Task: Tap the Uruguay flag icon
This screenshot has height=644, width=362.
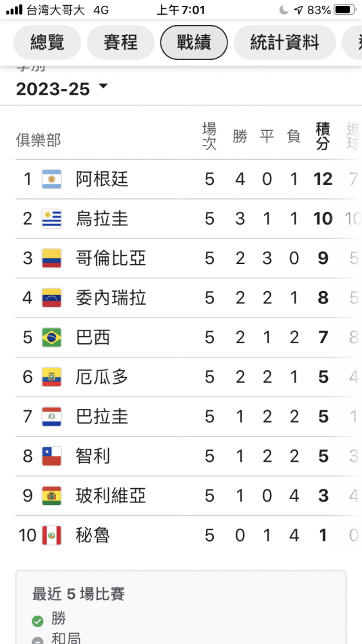Action: [52, 218]
